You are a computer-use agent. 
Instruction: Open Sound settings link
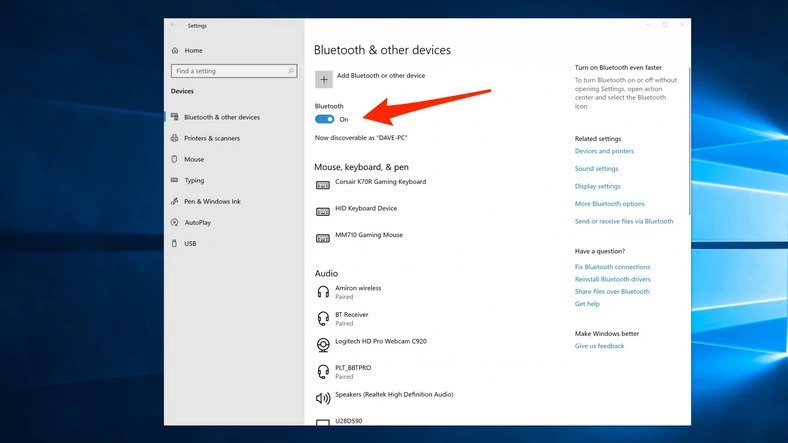point(597,169)
